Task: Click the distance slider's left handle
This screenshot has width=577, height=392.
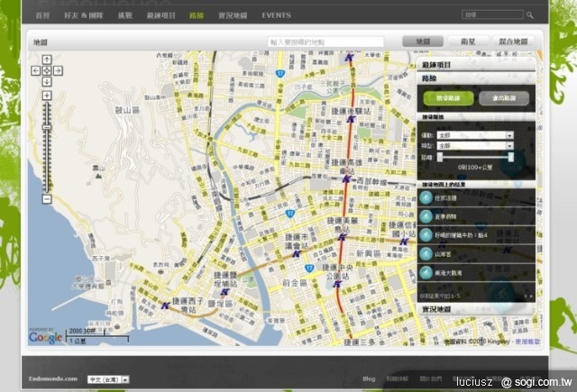Action: point(440,157)
